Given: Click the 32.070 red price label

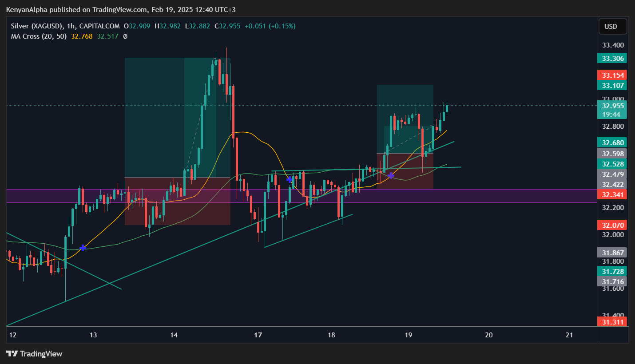Looking at the screenshot, I should coord(612,225).
